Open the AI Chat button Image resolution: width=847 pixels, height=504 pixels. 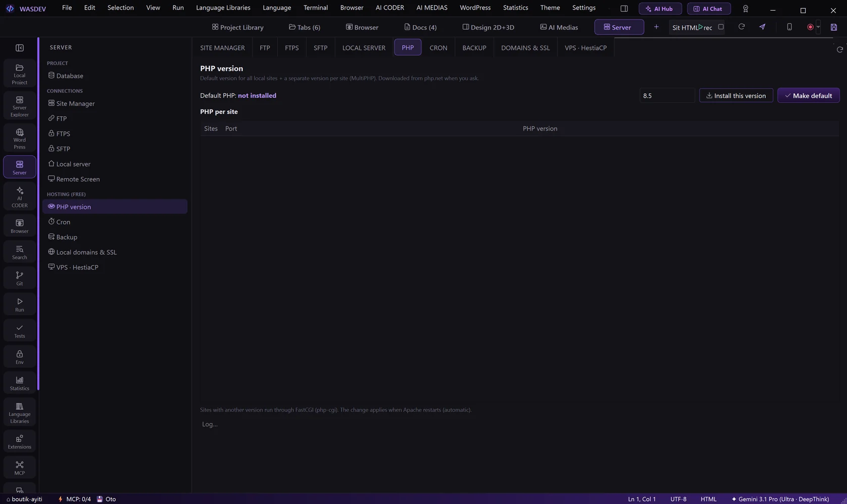709,9
